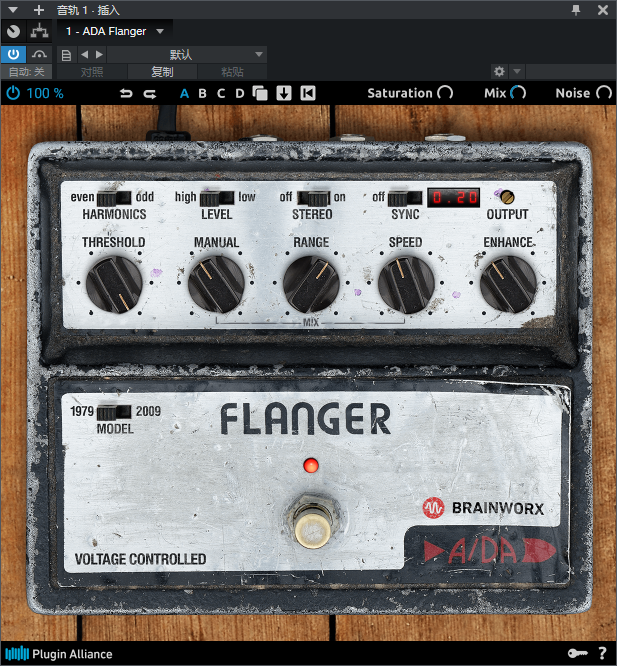This screenshot has width=617, height=666.
Task: Adjust the Mix mini knob
Action: click(x=518, y=93)
